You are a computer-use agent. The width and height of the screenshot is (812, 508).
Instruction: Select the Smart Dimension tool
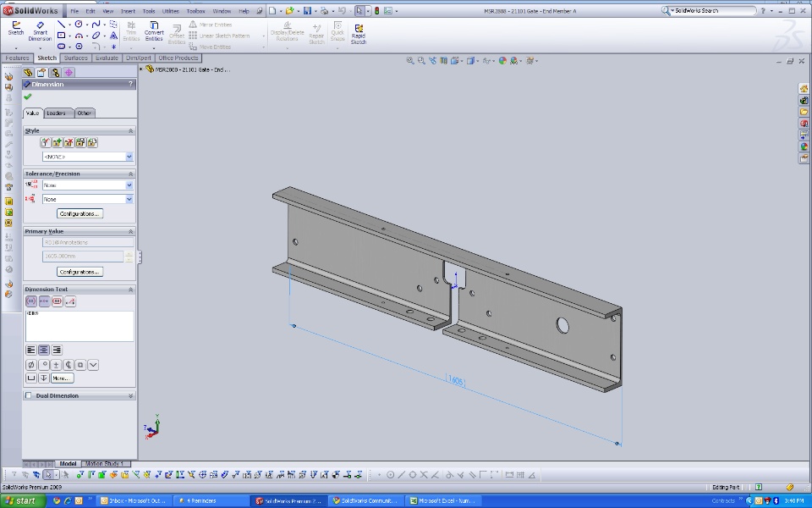pos(40,31)
